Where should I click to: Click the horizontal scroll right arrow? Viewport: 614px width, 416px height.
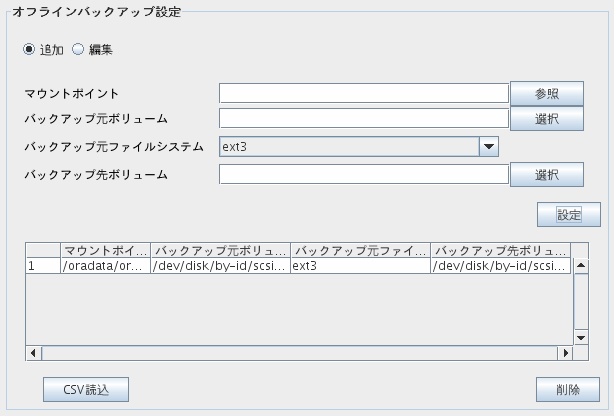pyautogui.click(x=565, y=353)
